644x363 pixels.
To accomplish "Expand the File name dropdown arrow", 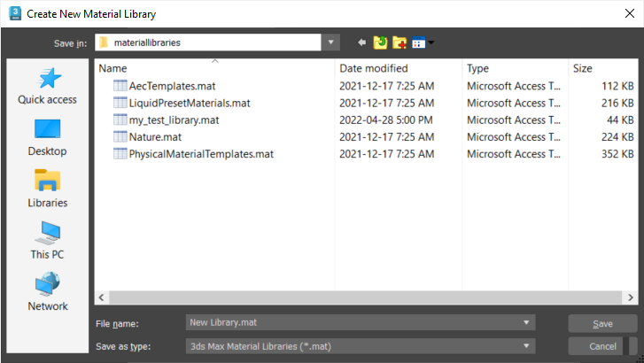I will 529,323.
